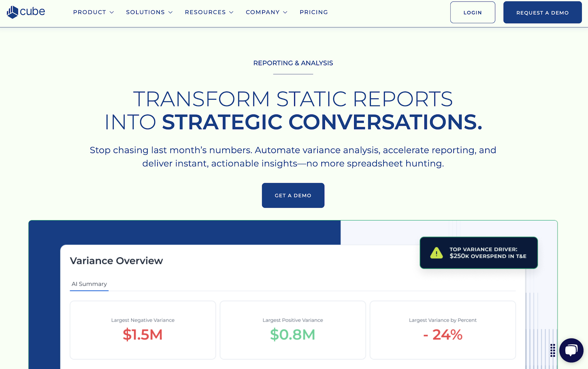Screen dimensions: 588x369
Task: Click the - 24% value
Action: point(443,335)
